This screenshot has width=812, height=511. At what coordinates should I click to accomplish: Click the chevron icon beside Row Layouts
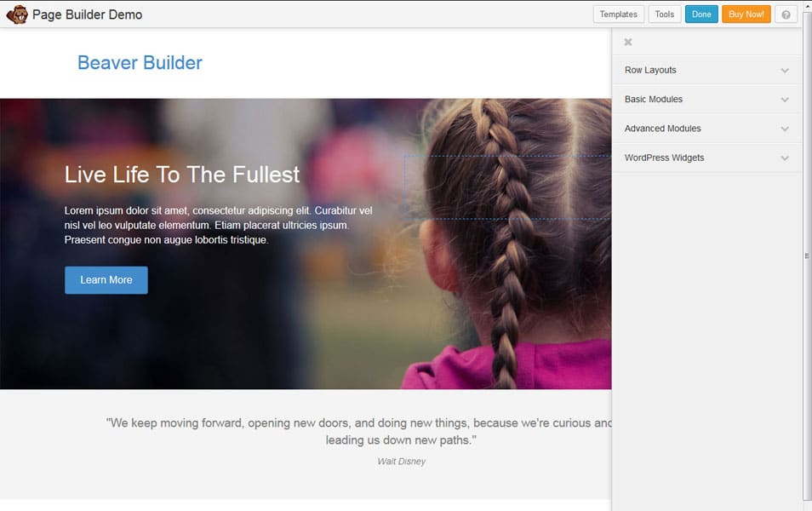click(785, 70)
